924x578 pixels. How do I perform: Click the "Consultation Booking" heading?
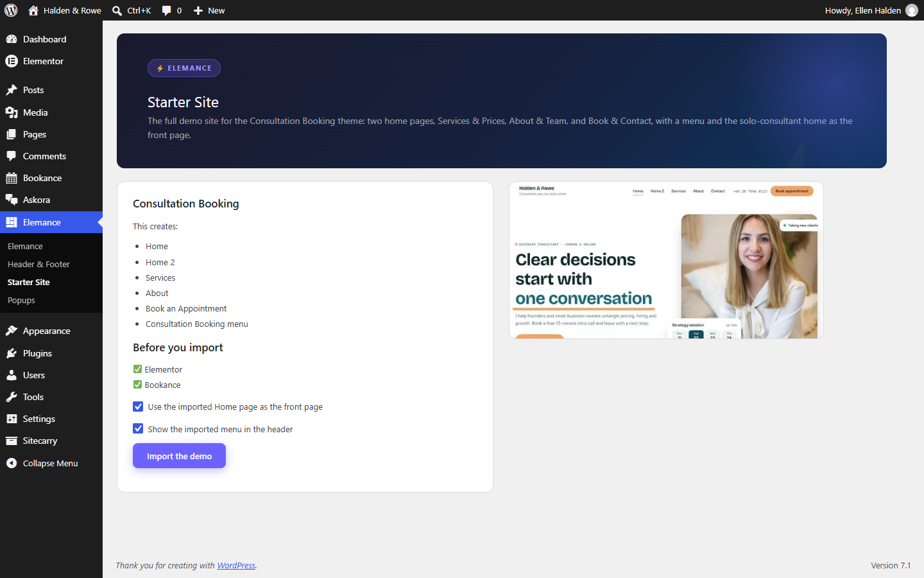pyautogui.click(x=186, y=204)
